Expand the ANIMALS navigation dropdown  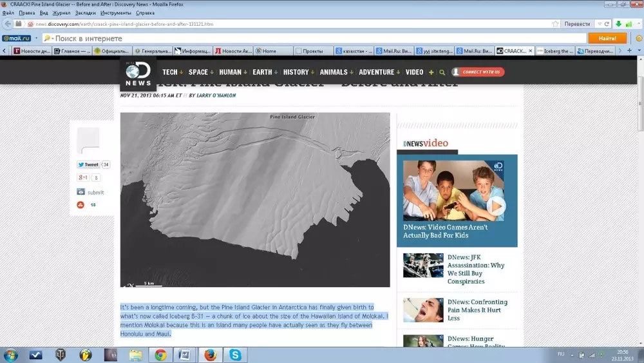[336, 72]
